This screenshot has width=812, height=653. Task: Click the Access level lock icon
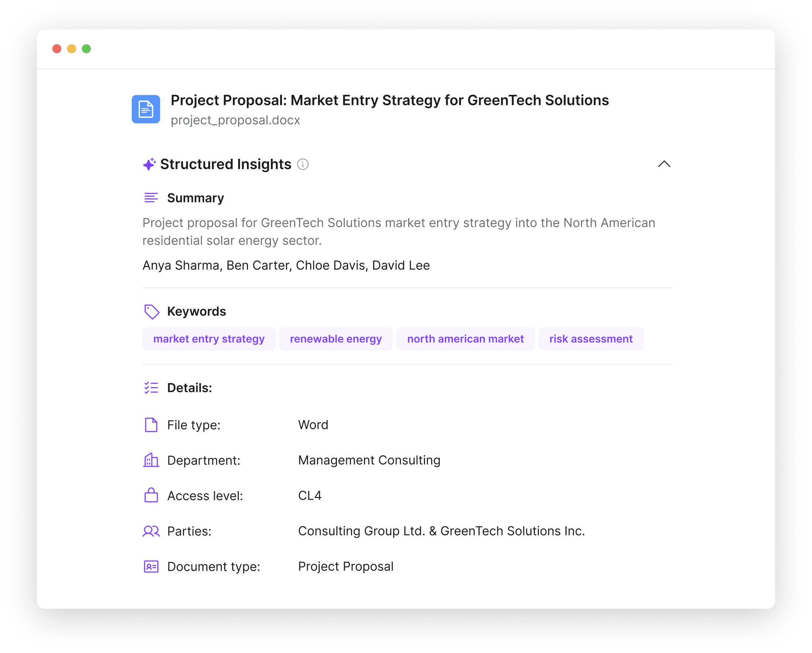151,496
